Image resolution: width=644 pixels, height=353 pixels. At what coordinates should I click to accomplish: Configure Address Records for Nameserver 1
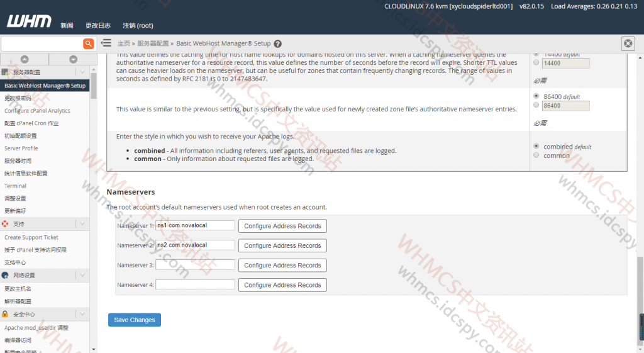282,226
